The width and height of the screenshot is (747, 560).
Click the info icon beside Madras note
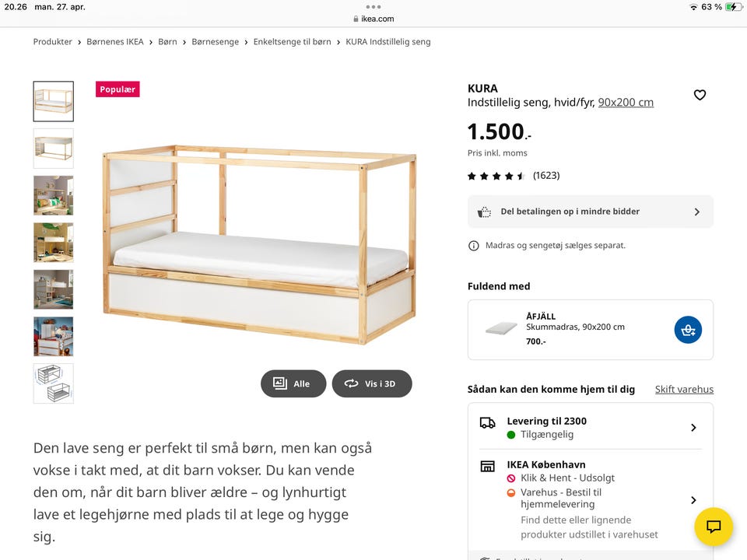(x=473, y=246)
